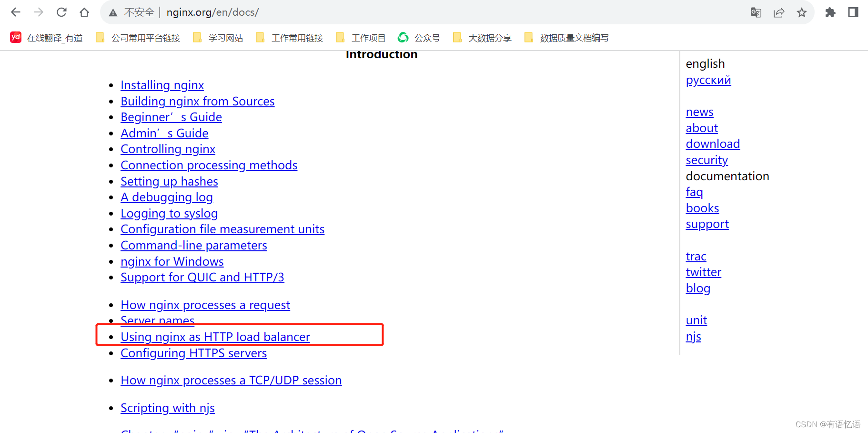Open 大数据分享 bookmark folder
Screen dimensions: 868x433
pos(482,38)
